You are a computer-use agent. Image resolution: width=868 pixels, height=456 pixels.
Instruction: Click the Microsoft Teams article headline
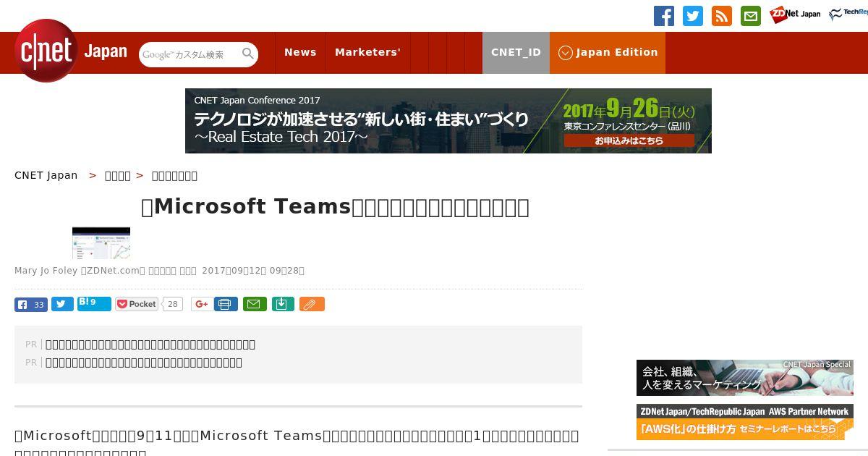[x=335, y=207]
